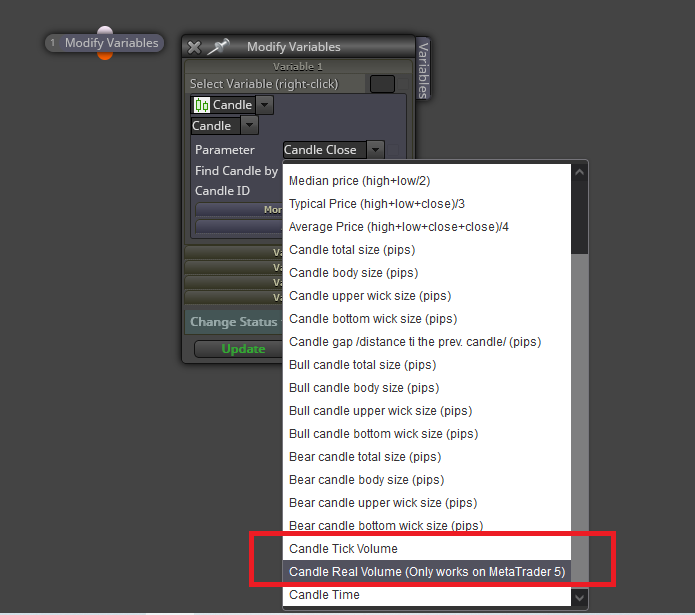Image resolution: width=695 pixels, height=615 pixels.
Task: Select Bull candle bottom wick size
Action: [427, 434]
